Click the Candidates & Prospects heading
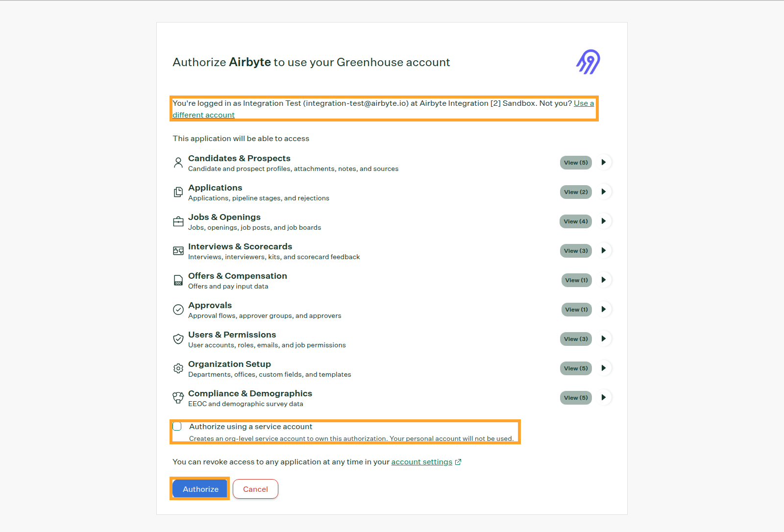Screen dimensions: 784x532 [239, 158]
